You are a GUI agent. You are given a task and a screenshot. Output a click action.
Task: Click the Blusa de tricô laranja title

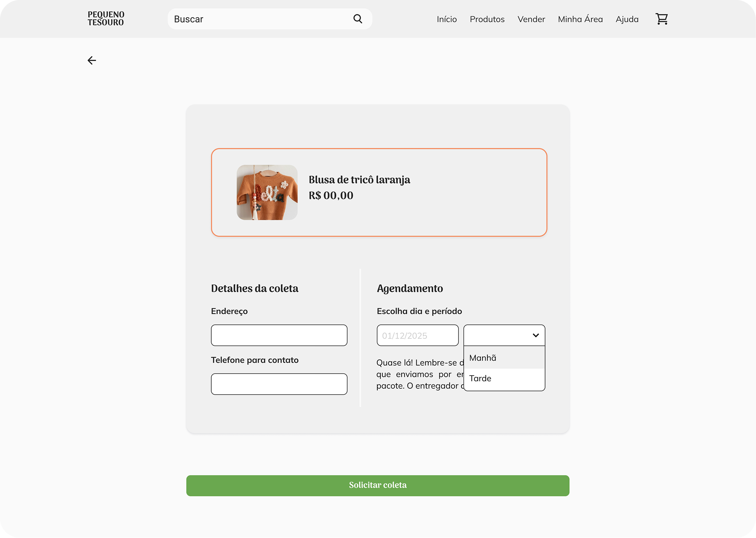pos(359,180)
